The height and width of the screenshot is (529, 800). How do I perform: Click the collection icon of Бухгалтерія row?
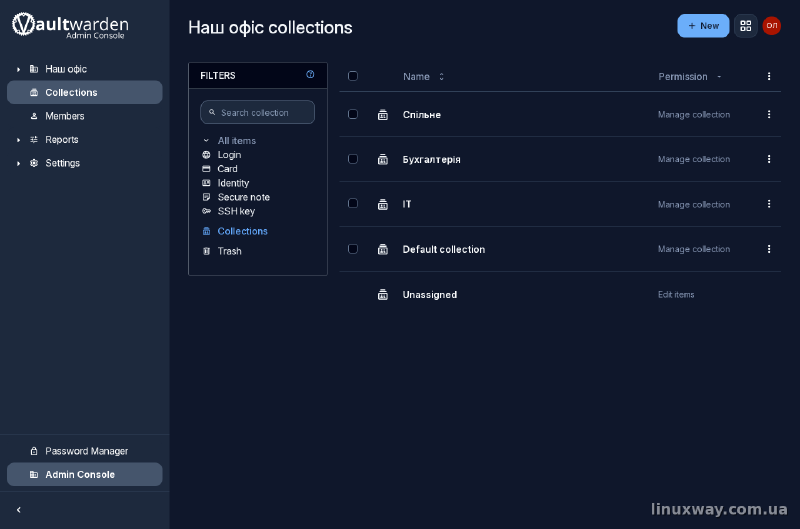[x=383, y=160]
